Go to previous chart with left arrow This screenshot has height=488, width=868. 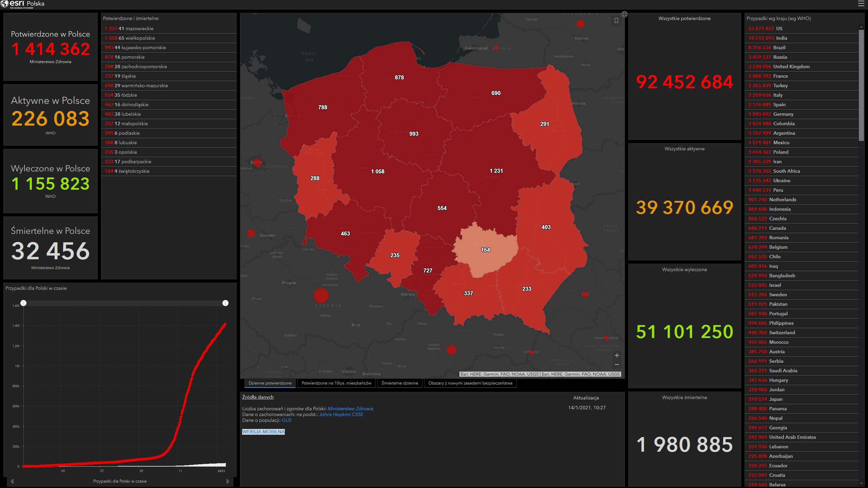pyautogui.click(x=12, y=481)
